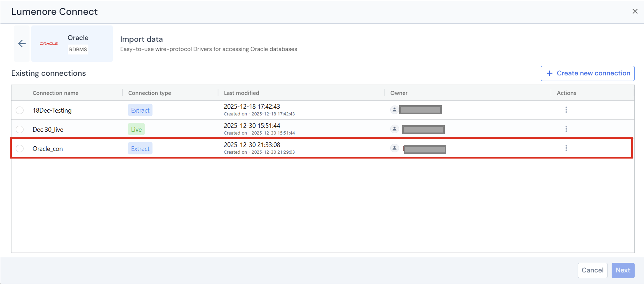Click the Extract badge for Oracle_con
Viewport: 644px width, 284px height.
pyautogui.click(x=140, y=149)
